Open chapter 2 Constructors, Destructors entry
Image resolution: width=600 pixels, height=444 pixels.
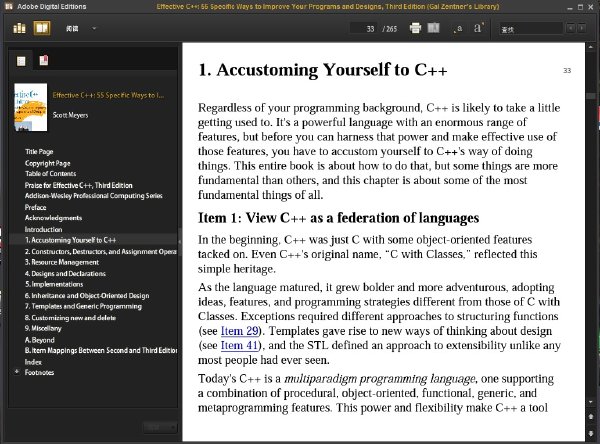(100, 252)
